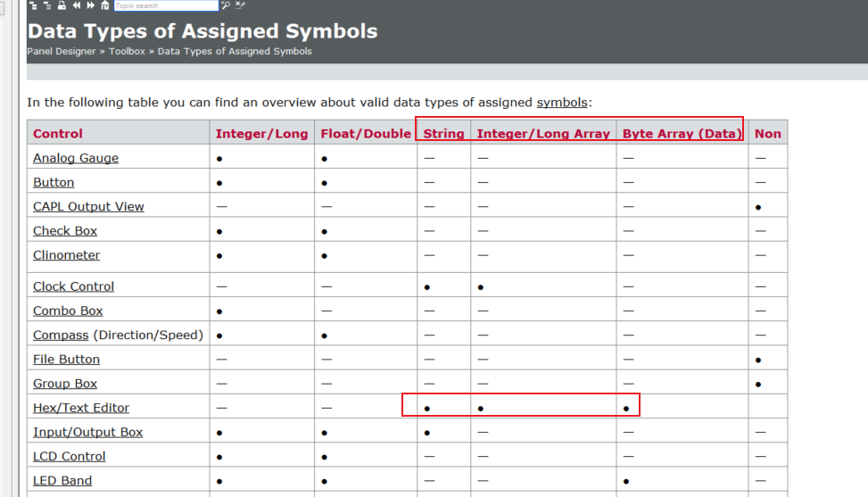Click the Byte Array (Data) column header
The width and height of the screenshot is (868, 497).
click(x=682, y=134)
